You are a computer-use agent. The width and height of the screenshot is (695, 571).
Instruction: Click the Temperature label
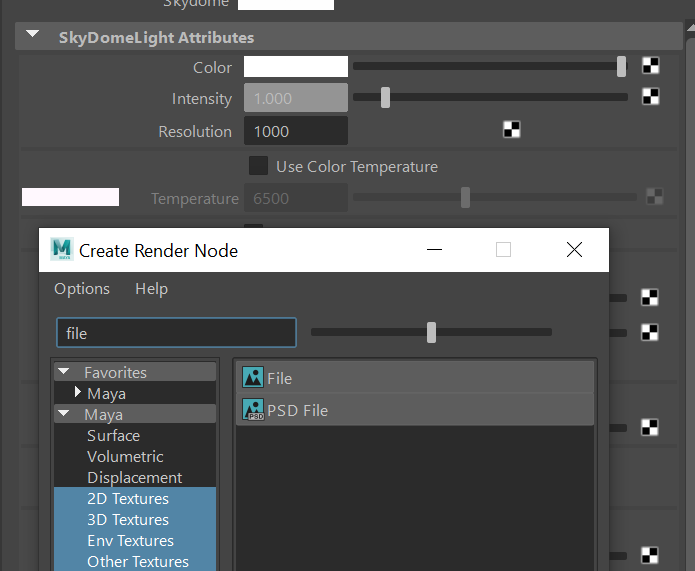pos(195,198)
